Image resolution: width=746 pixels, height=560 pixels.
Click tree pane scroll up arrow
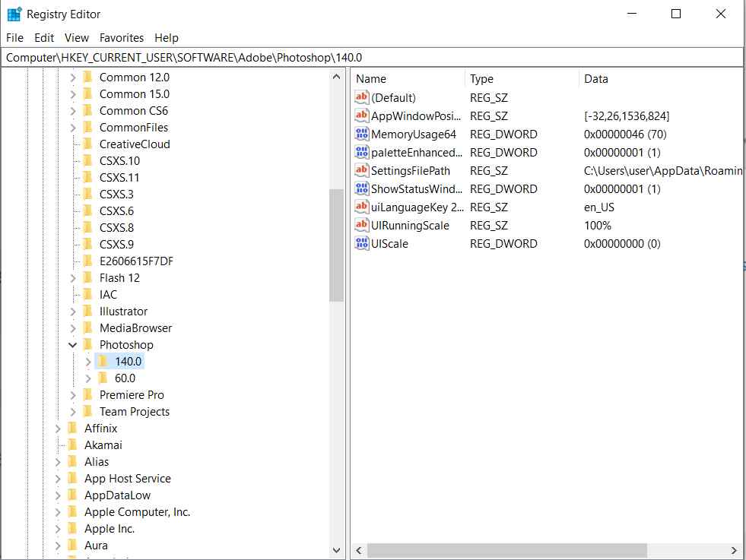(336, 76)
